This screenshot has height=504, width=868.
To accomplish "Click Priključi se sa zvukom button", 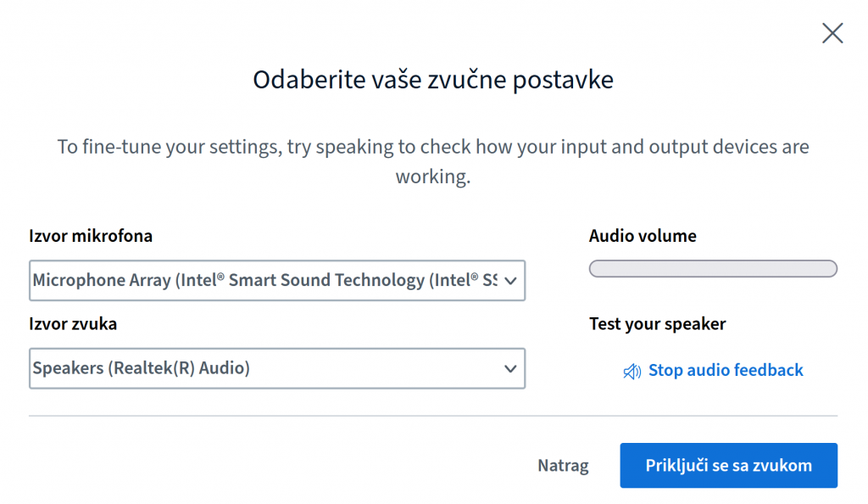I will pos(728,465).
